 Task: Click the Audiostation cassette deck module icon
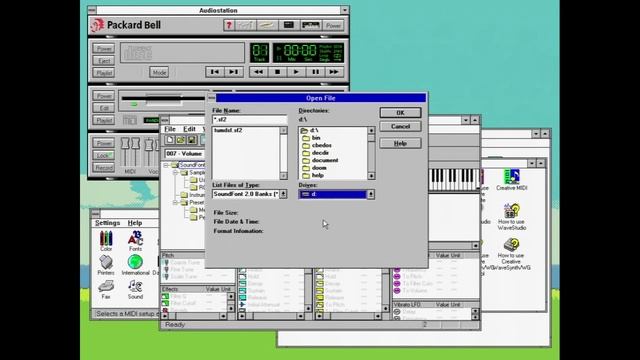click(x=310, y=25)
